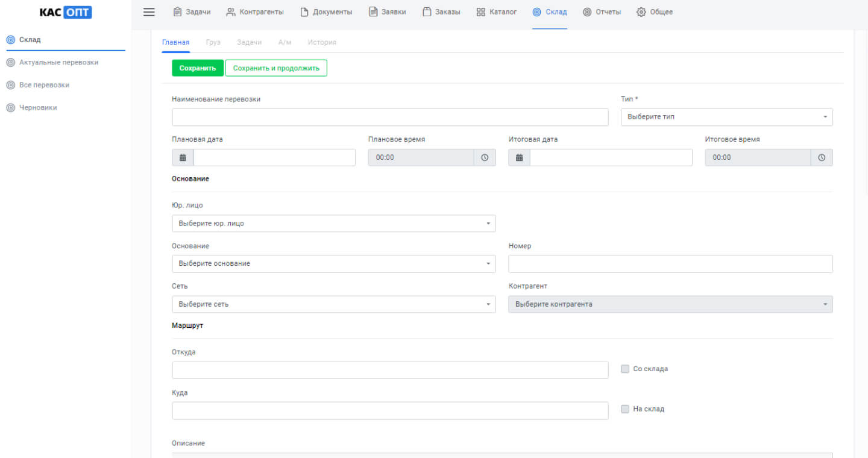Open Все перевозки in the sidebar

(x=45, y=85)
